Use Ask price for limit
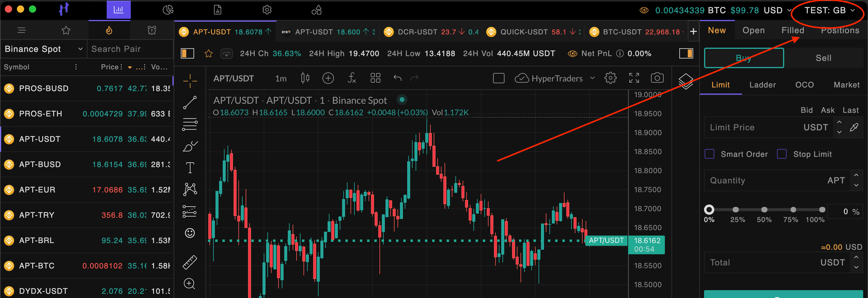Viewport: 868px width, 298px height. click(828, 110)
